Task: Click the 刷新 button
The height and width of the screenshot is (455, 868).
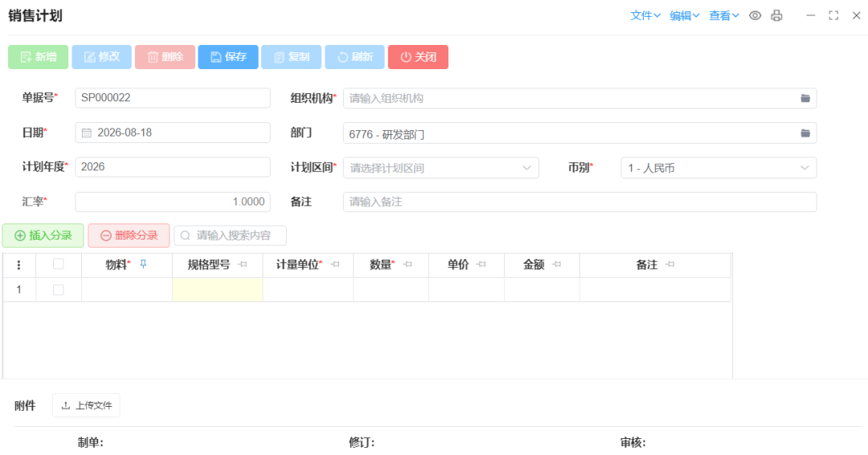Action: point(355,57)
